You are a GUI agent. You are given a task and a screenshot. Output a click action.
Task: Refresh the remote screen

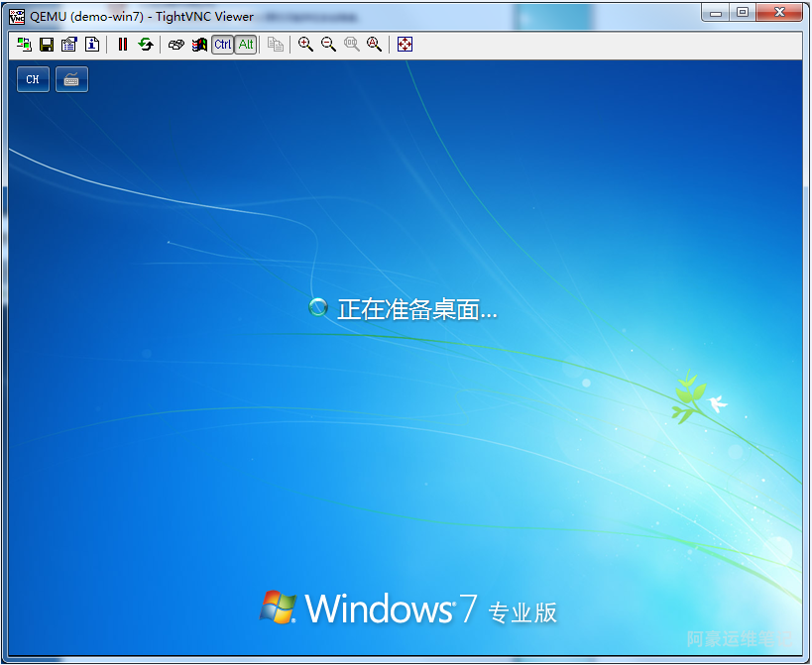pyautogui.click(x=146, y=45)
